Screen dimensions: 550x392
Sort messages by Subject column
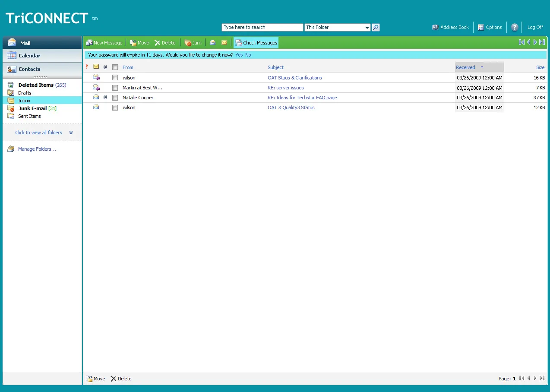click(276, 67)
